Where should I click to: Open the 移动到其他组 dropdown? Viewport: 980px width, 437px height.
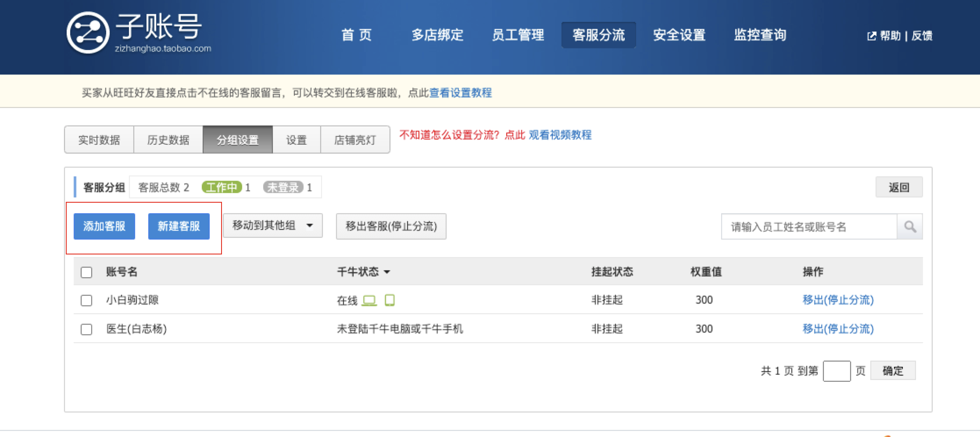[273, 226]
